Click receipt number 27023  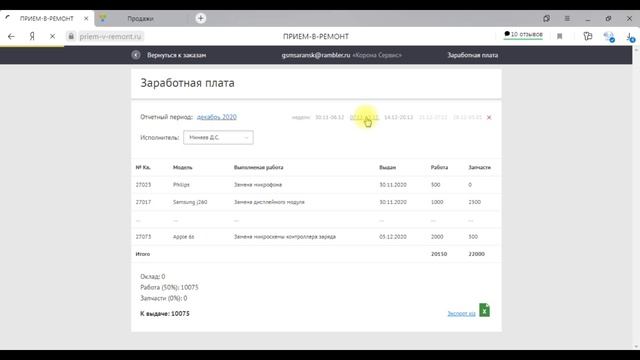(143, 185)
